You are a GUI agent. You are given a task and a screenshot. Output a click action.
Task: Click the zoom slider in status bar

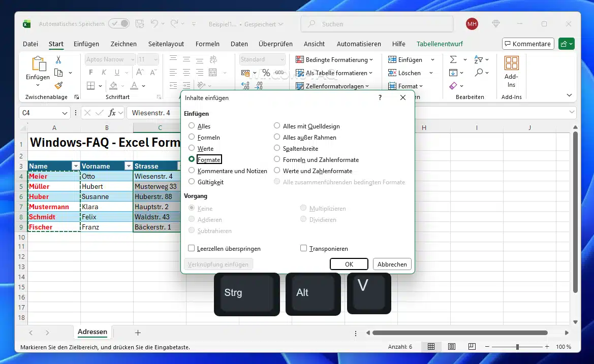pyautogui.click(x=517, y=347)
